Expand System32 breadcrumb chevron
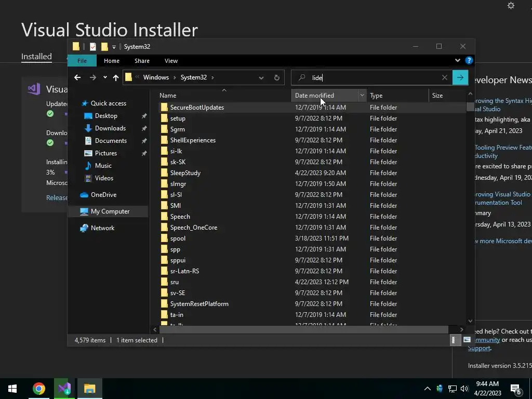532x399 pixels. tap(212, 78)
